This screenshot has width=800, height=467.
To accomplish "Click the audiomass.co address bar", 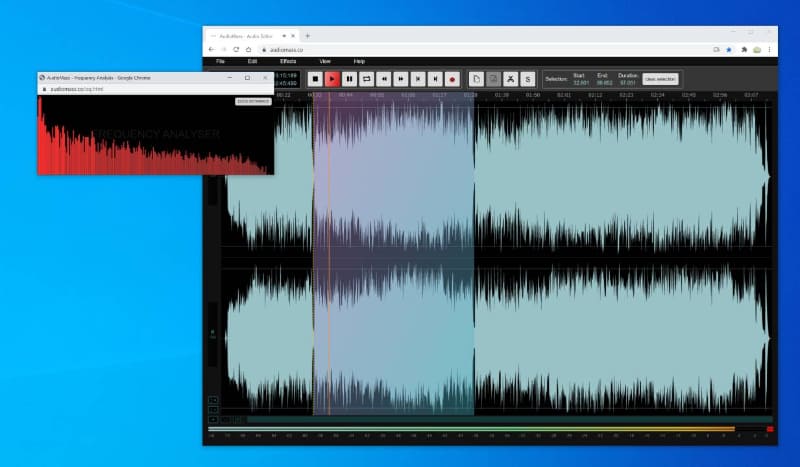I will [x=485, y=50].
